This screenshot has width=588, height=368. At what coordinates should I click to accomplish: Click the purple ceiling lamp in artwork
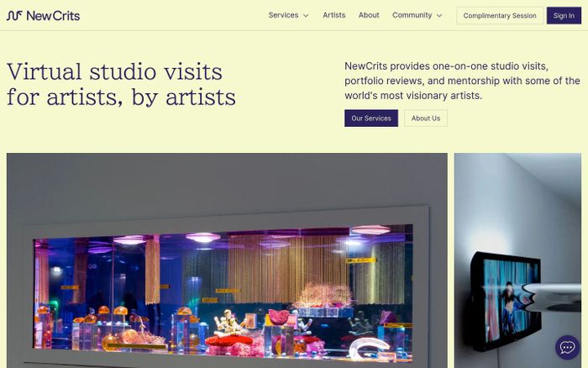pyautogui.click(x=203, y=237)
